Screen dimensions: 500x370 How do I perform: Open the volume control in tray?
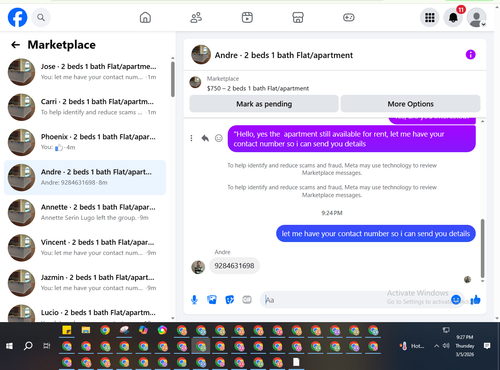[x=446, y=346]
